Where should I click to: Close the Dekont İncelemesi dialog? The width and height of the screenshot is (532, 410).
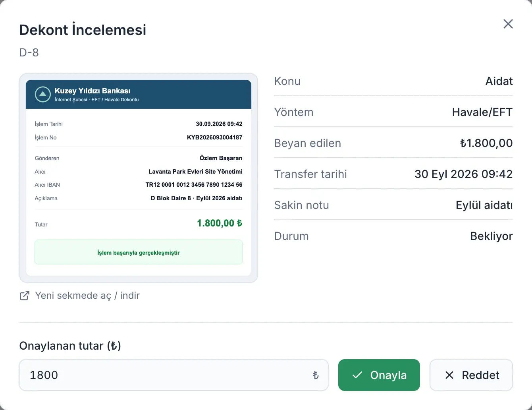point(508,24)
